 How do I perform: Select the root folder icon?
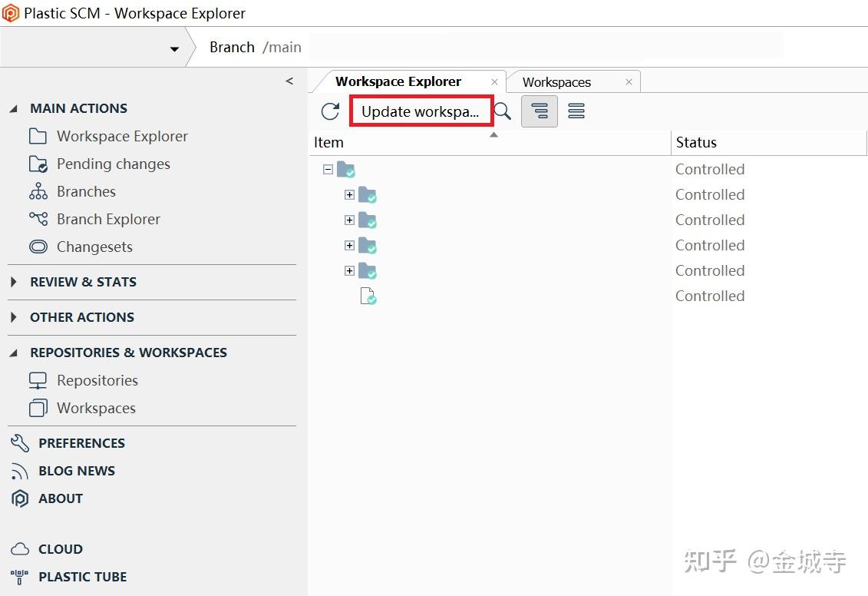346,170
